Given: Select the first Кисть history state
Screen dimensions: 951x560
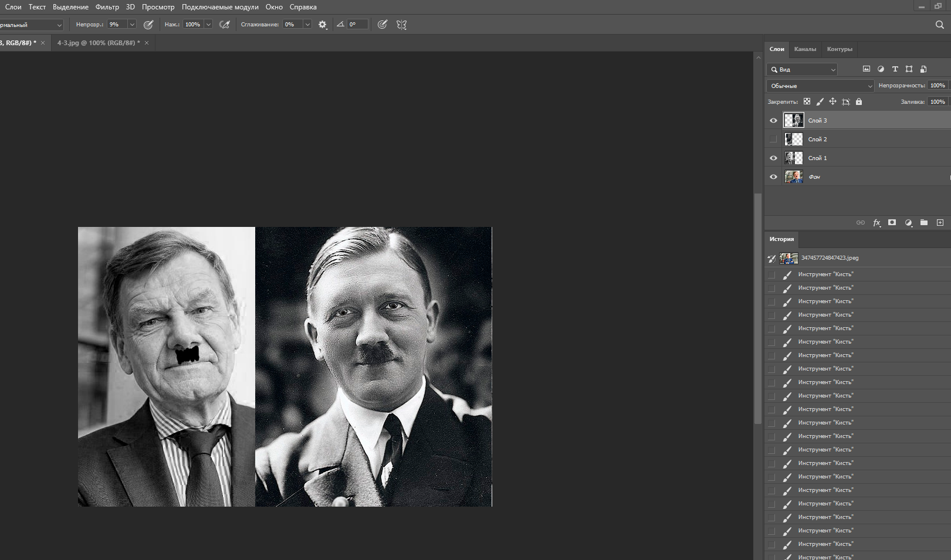Looking at the screenshot, I should [825, 274].
